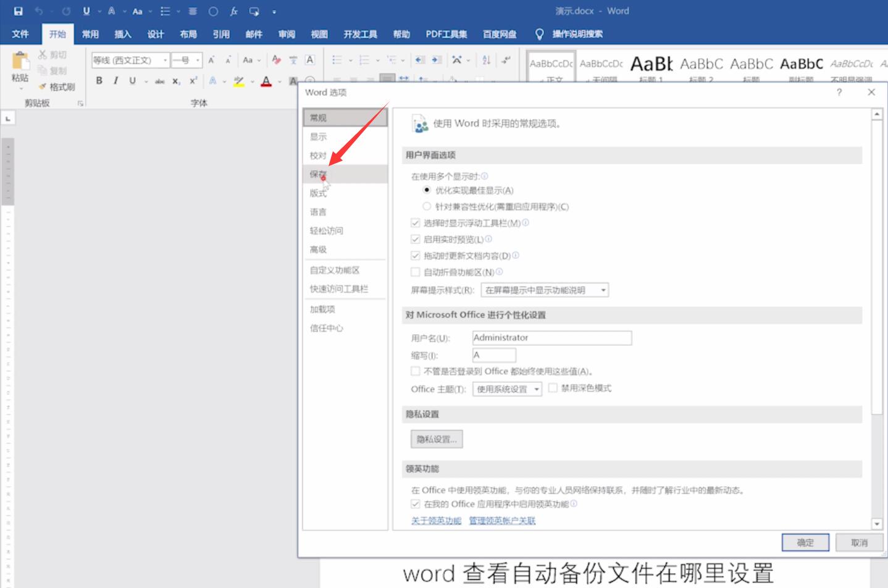Select optimize for compatibility (C) radio

427,206
